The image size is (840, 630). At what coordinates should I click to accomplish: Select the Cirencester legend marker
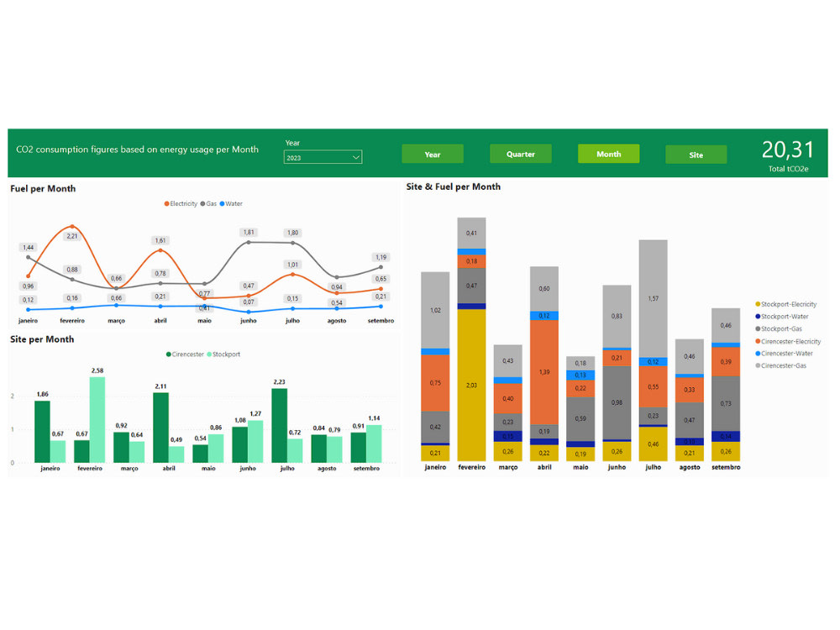(167, 355)
